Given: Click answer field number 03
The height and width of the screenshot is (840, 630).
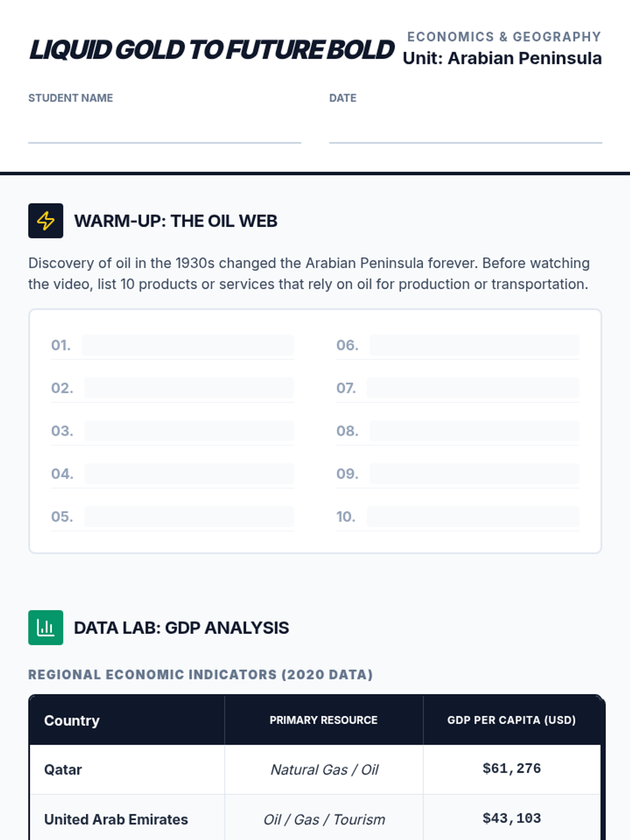Looking at the screenshot, I should pos(188,431).
